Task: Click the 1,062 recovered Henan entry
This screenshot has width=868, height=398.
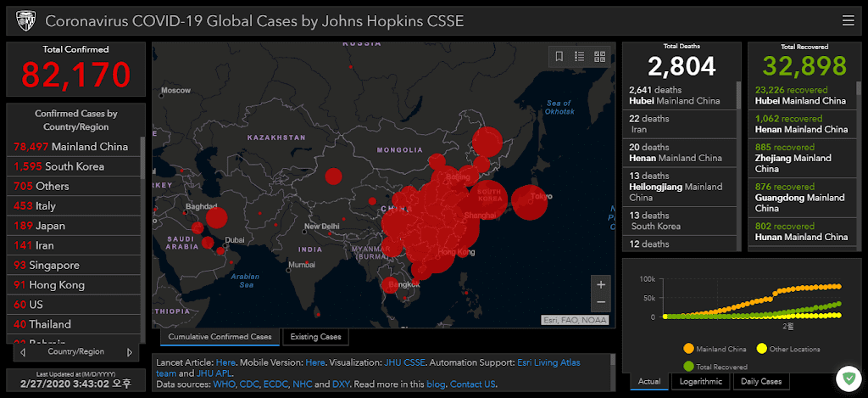Action: click(x=802, y=124)
